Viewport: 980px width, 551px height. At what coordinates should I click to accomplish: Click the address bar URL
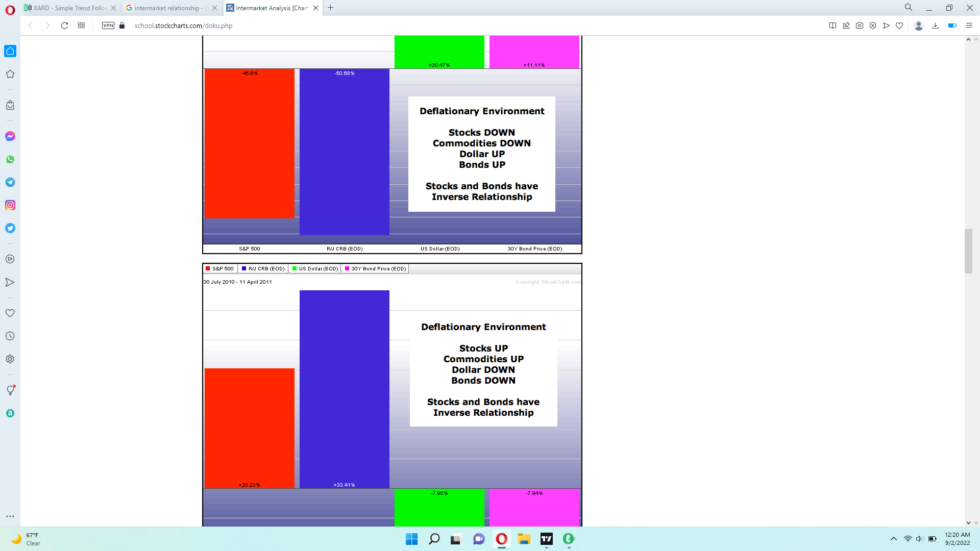point(183,26)
